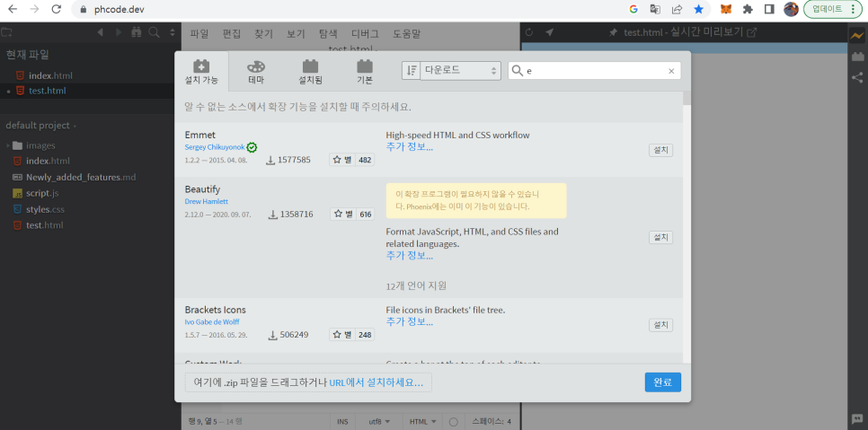Click the translate page icon in address bar

click(655, 9)
